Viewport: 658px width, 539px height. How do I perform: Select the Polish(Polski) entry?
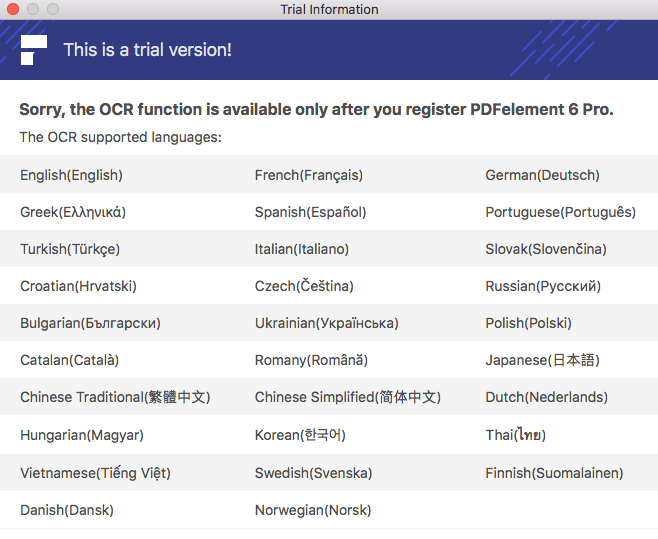(528, 323)
